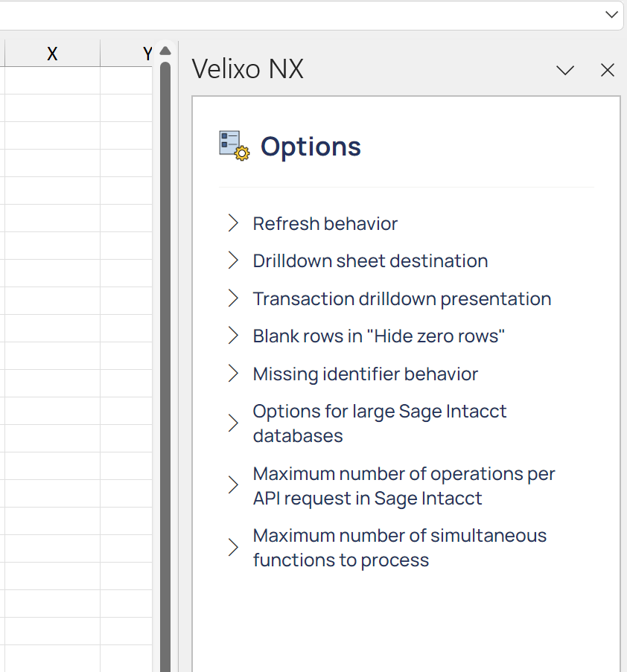This screenshot has height=672, width=627.
Task: Expand the formula bar chevron
Action: point(611,15)
